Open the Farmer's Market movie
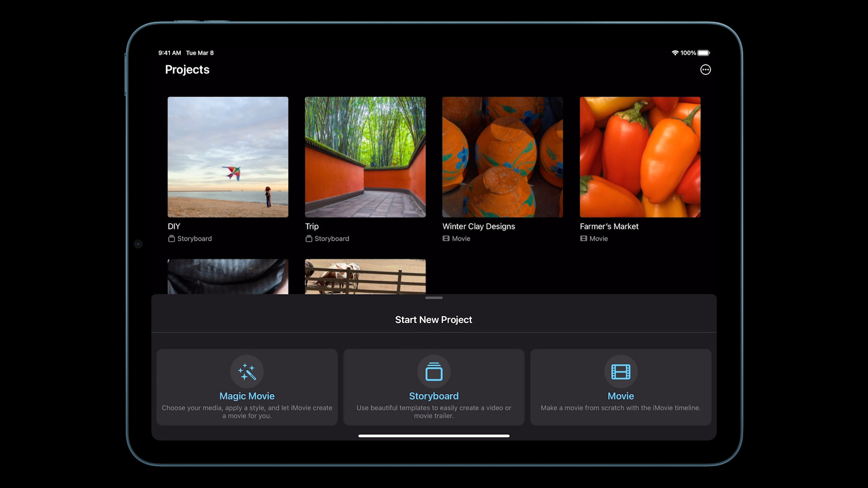Screen dimensions: 868x488 (x=640, y=157)
